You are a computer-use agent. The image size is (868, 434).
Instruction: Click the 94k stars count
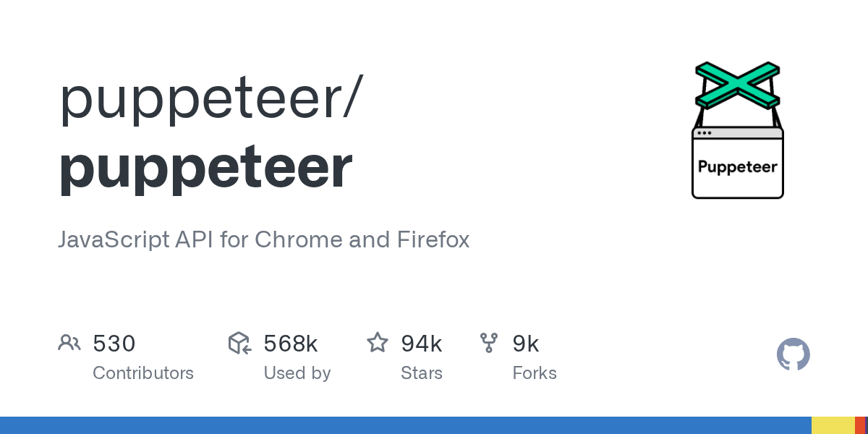click(421, 344)
